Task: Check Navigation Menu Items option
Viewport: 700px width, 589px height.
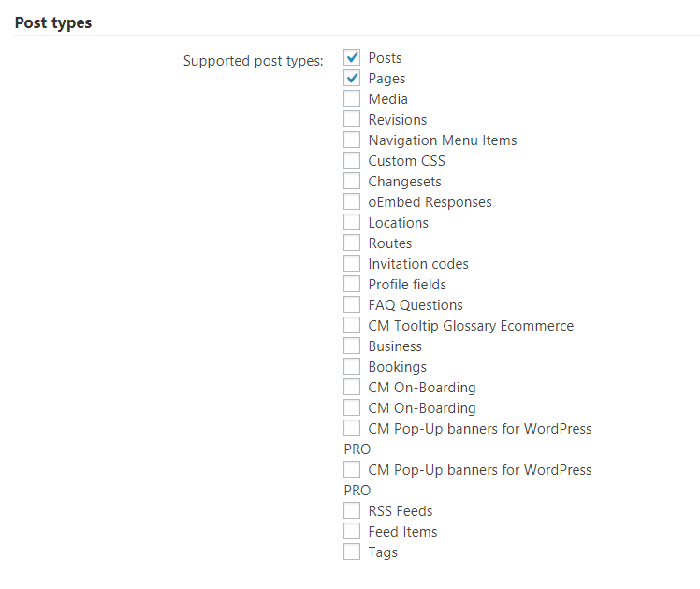Action: (x=352, y=140)
